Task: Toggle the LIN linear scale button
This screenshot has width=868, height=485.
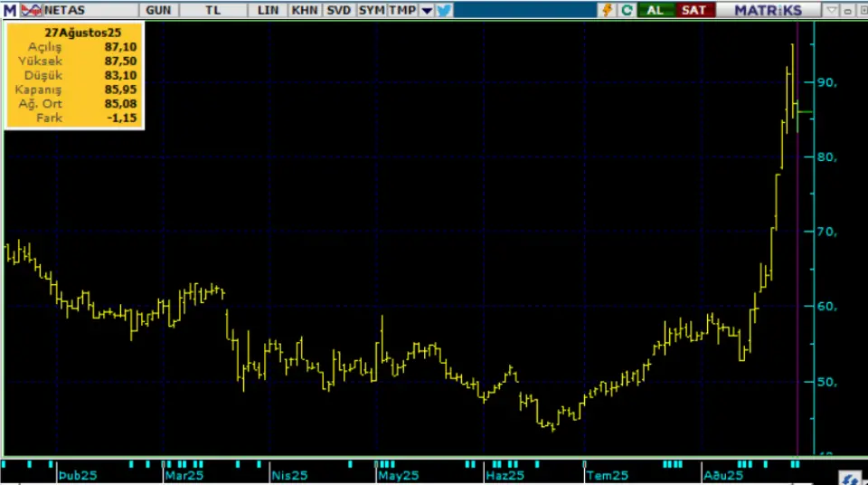Action: [x=268, y=10]
